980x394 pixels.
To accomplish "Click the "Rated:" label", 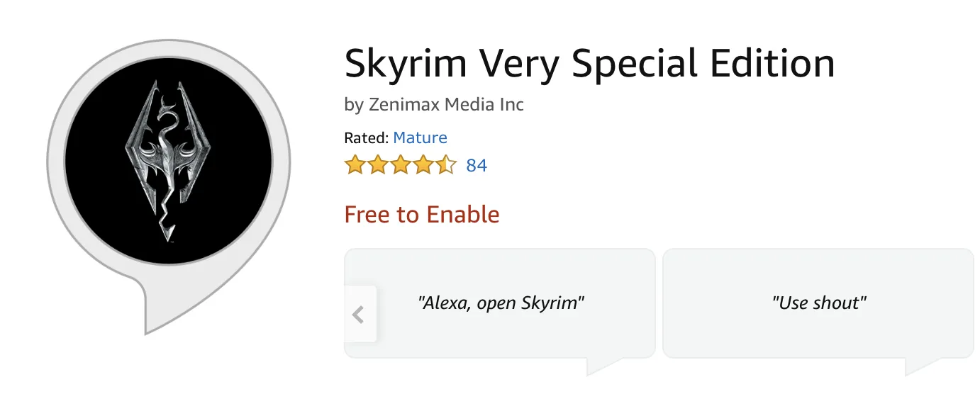I will tap(366, 137).
